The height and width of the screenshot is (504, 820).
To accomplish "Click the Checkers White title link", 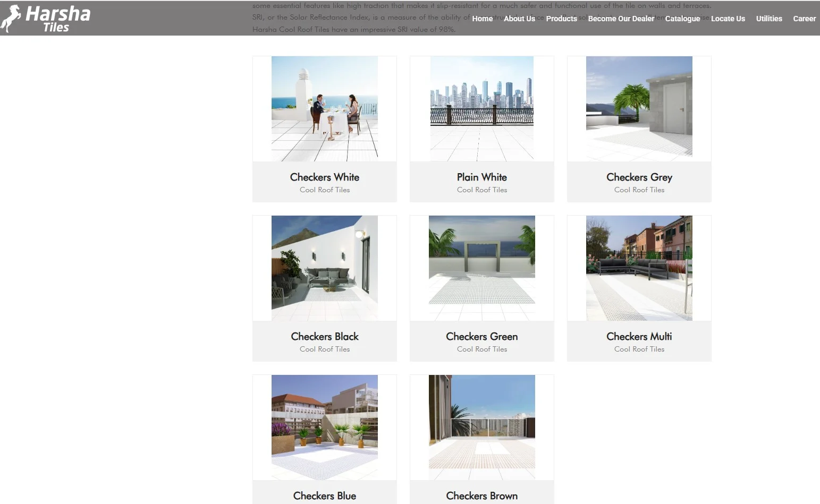I will tap(325, 177).
